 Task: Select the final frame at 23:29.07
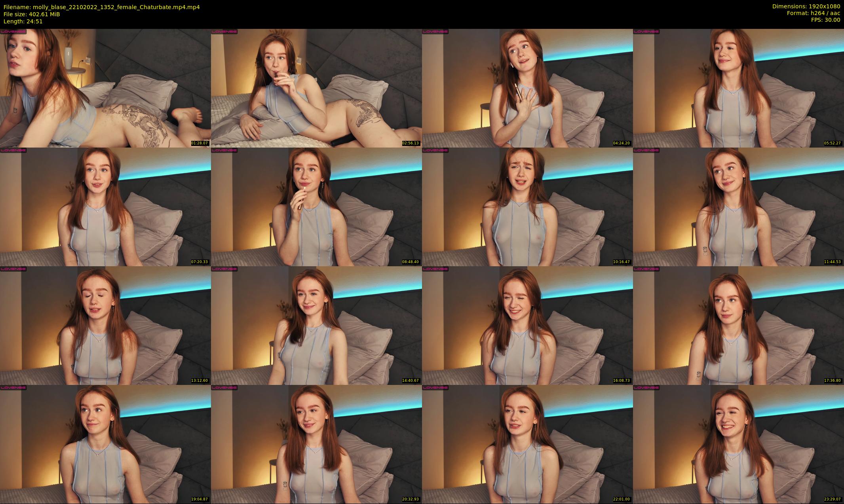[738, 444]
